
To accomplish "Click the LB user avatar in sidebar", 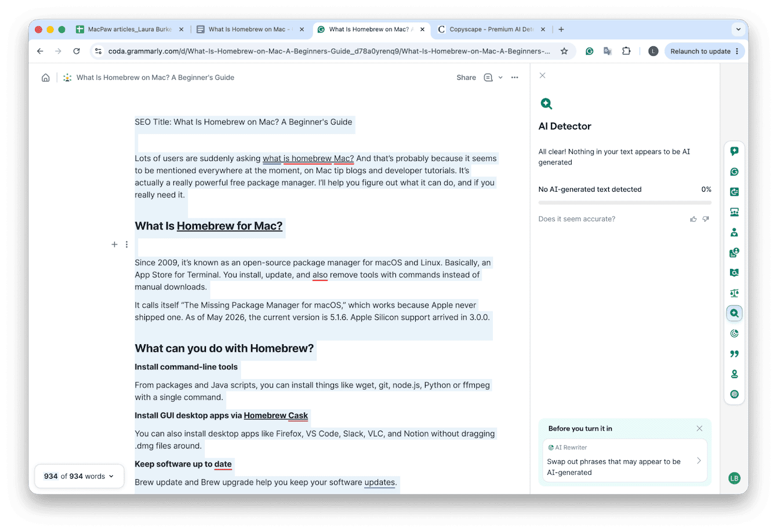I will [734, 478].
